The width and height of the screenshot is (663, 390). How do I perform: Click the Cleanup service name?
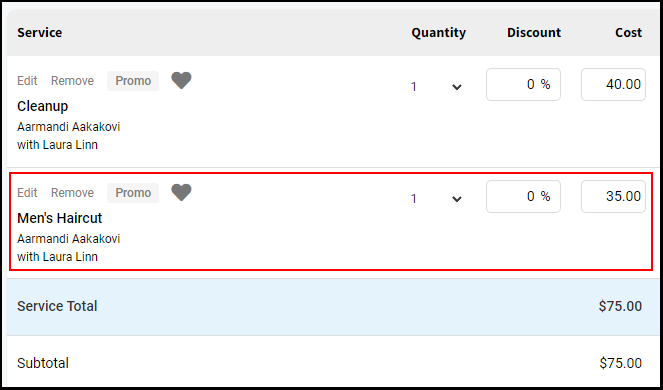click(42, 106)
